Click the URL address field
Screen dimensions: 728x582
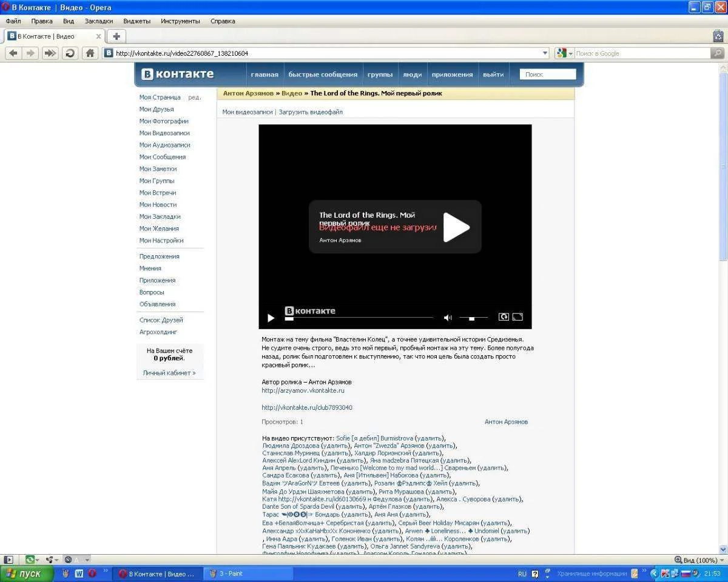[x=328, y=53]
